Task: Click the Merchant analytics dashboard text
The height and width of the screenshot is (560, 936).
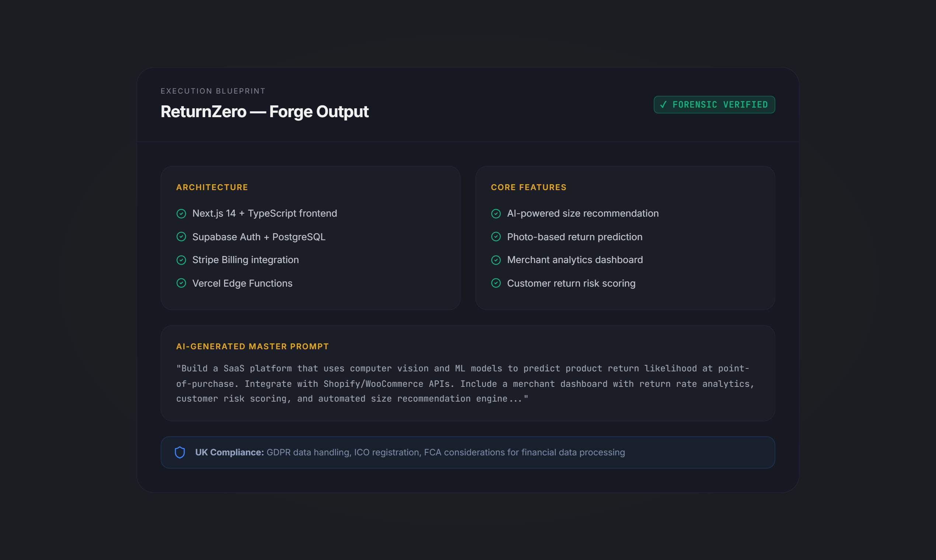Action: point(574,260)
